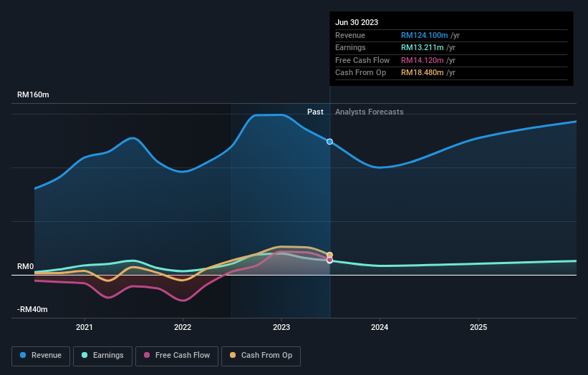Click the blue Revenue data point marker
Viewport: 588px width, 375px height.
click(329, 142)
